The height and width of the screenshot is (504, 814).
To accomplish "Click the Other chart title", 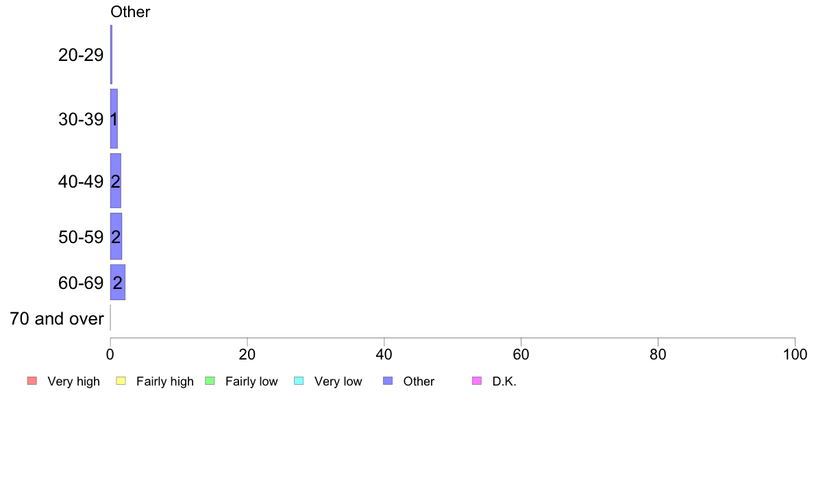I will click(x=130, y=12).
